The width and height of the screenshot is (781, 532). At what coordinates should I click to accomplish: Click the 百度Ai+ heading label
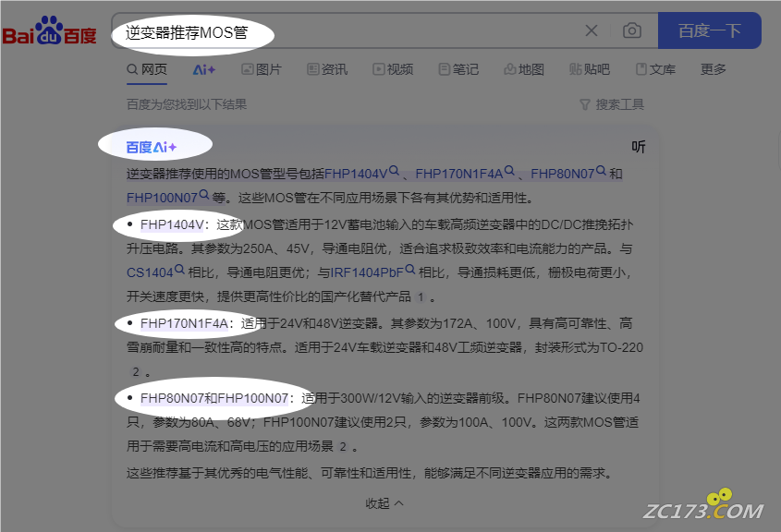[152, 147]
